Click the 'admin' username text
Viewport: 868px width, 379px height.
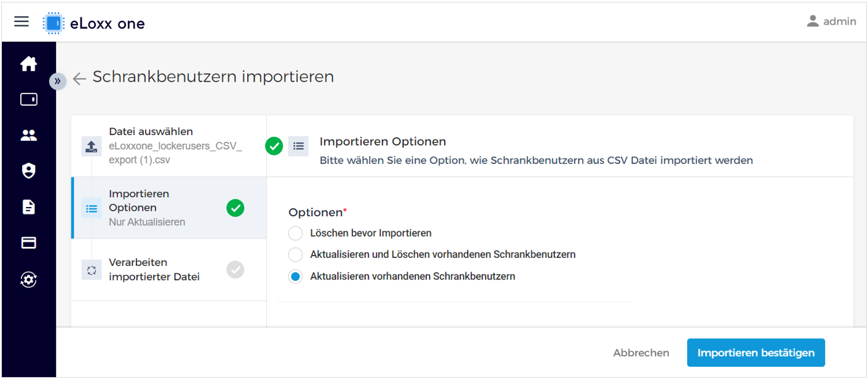840,21
